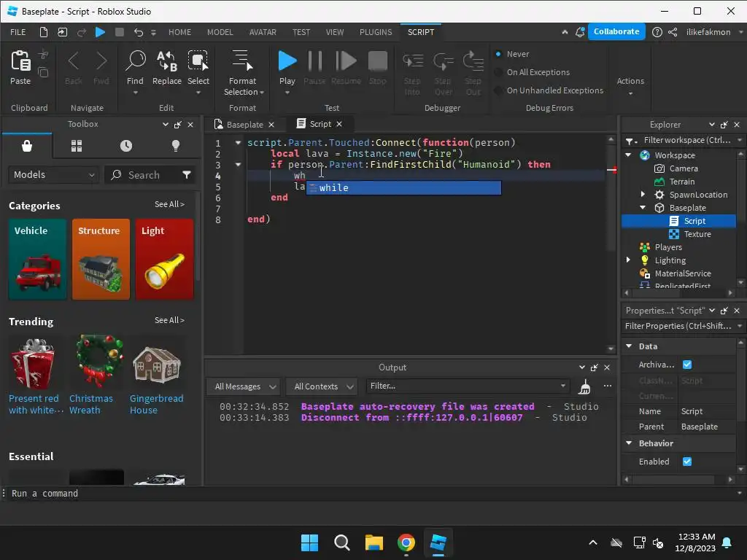The width and height of the screenshot is (747, 560).
Task: Click the Find magnifier icon in ribbon
Action: 135,61
